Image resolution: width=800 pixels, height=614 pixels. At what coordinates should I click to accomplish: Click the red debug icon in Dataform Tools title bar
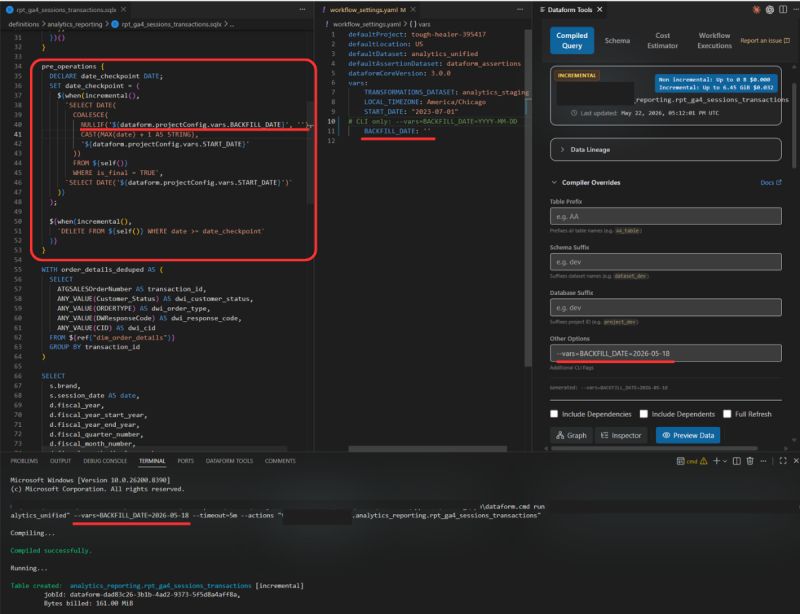[x=756, y=10]
